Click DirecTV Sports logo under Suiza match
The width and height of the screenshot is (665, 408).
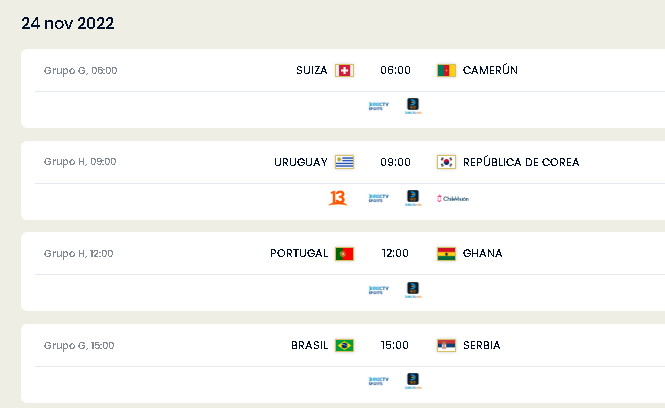378,106
